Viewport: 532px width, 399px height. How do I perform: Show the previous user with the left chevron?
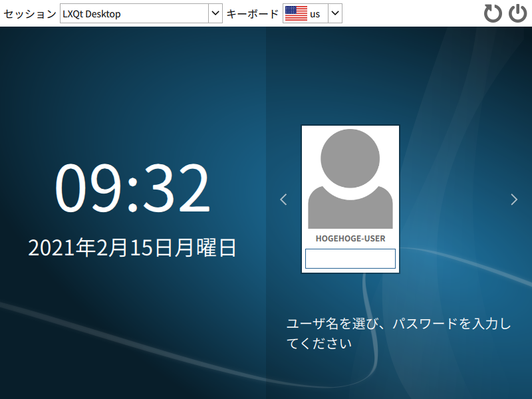(284, 199)
